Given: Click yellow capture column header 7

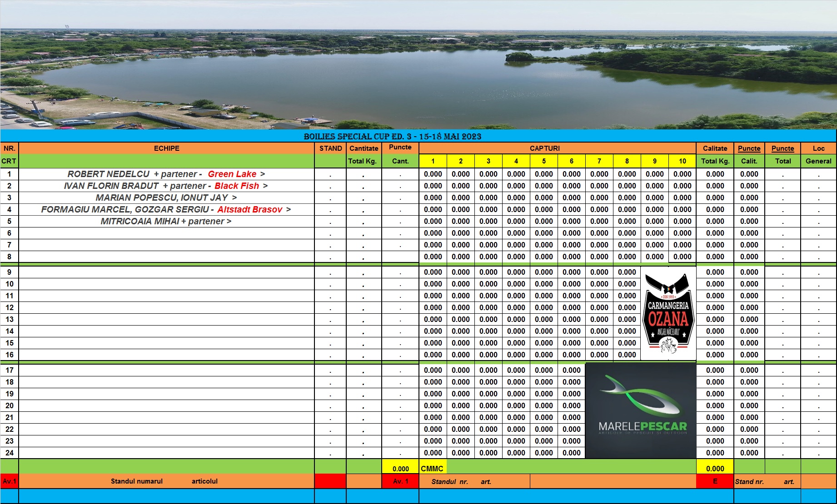Looking at the screenshot, I should tap(599, 161).
